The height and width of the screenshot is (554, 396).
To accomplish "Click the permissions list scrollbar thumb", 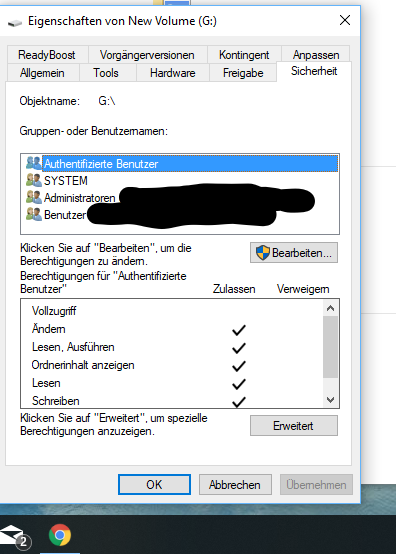I will pos(331,347).
